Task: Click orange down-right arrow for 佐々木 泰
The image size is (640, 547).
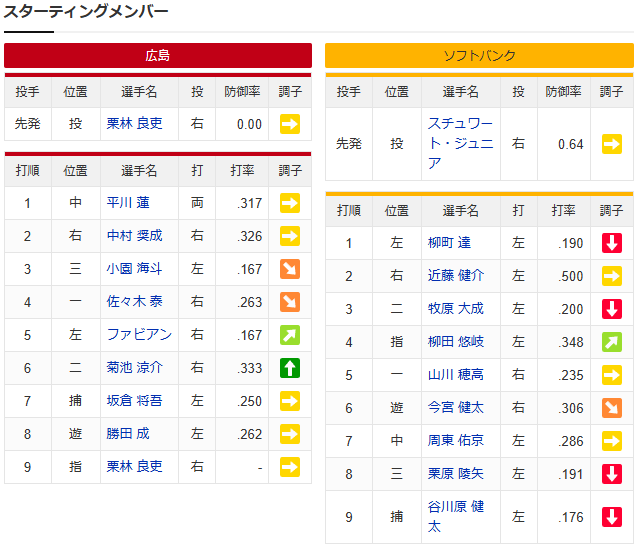Action: tap(290, 302)
